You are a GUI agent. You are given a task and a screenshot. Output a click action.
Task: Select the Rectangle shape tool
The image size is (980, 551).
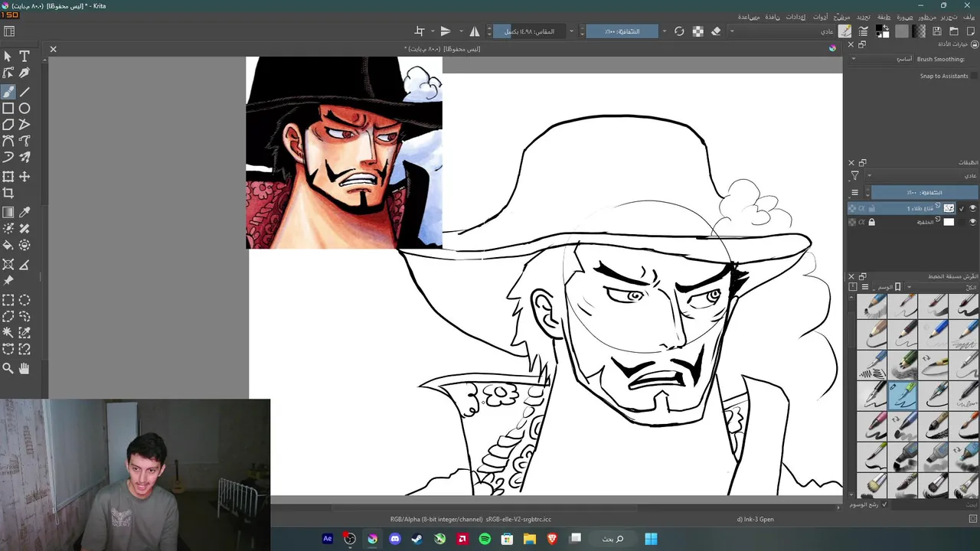pos(8,108)
